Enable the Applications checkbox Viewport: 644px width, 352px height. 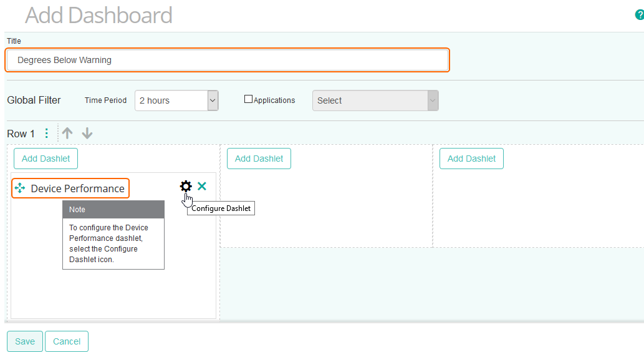(x=248, y=99)
